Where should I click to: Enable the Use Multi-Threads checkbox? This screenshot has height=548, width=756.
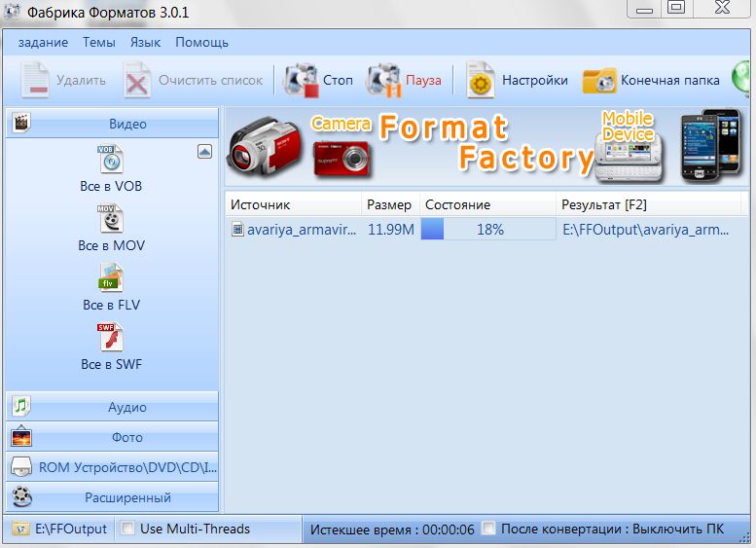tap(127, 528)
